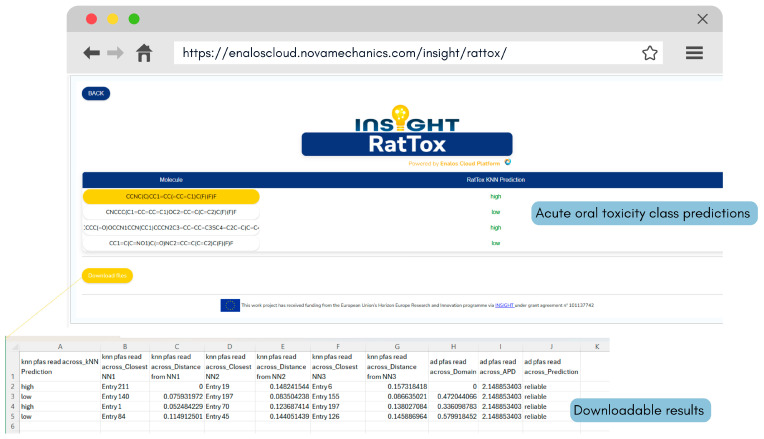Select the molecule row starting CC1=C(C=NO1)
Screen dimensions: 764x439
(171, 243)
